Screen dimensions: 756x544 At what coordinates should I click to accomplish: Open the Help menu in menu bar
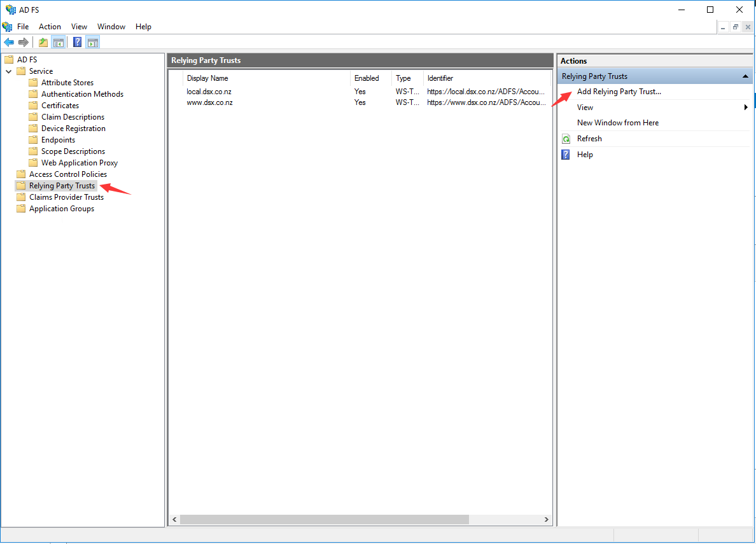coord(143,27)
